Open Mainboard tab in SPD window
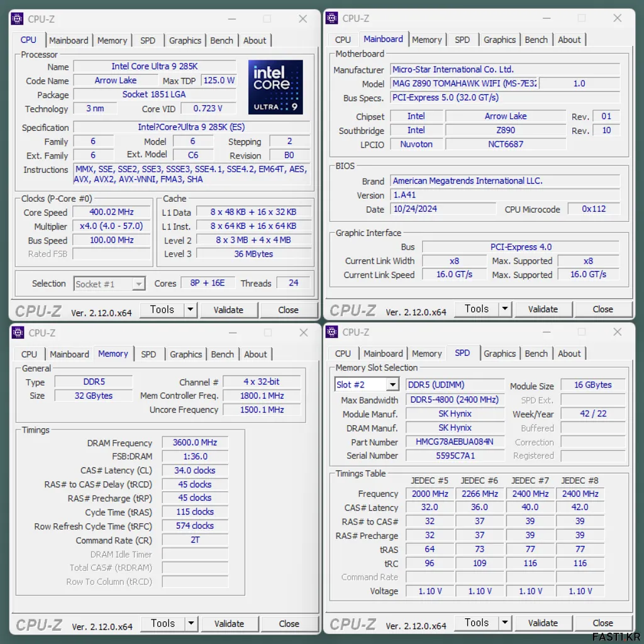This screenshot has height=644, width=644. [x=383, y=353]
